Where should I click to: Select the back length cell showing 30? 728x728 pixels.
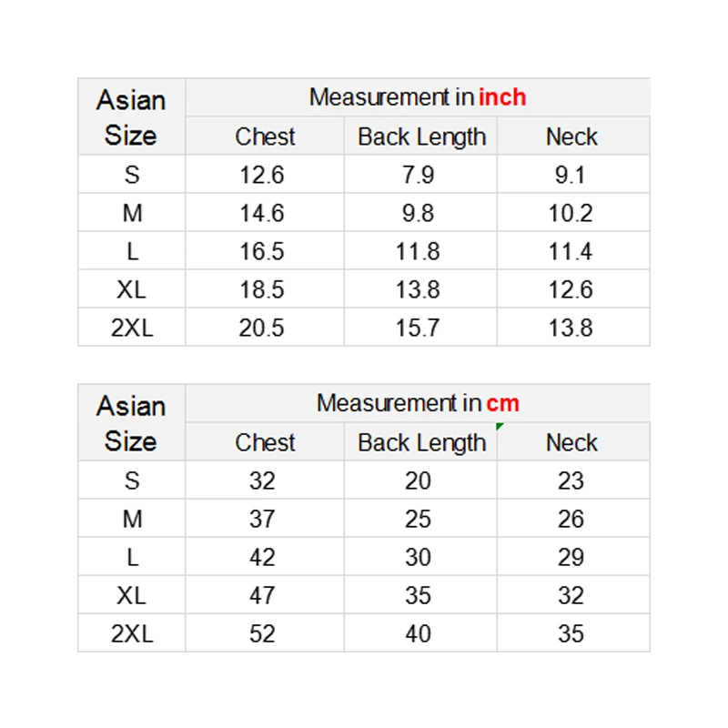point(418,557)
